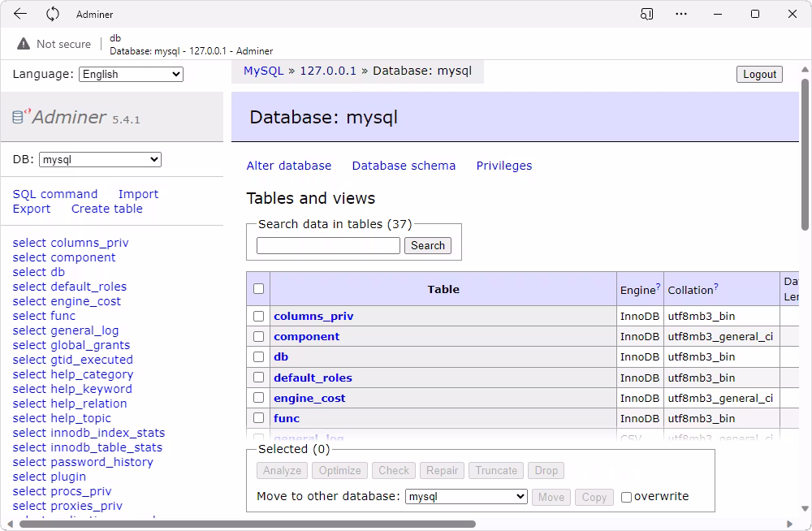Enable the overwrite checkbox
812x531 pixels.
[626, 497]
